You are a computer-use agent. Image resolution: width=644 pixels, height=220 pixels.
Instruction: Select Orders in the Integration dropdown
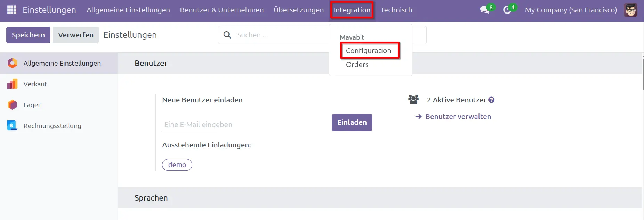click(357, 64)
